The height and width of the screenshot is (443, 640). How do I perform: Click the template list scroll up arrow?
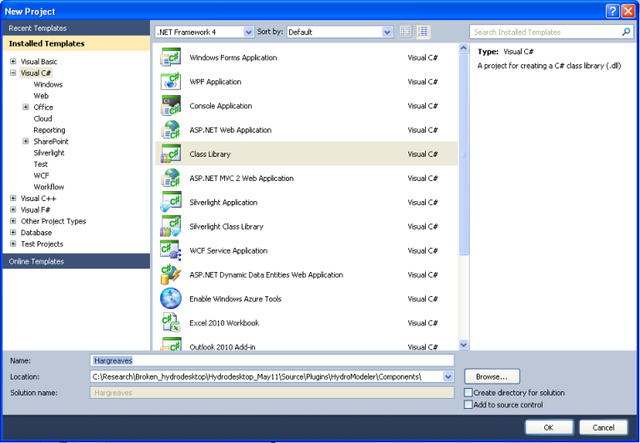464,49
